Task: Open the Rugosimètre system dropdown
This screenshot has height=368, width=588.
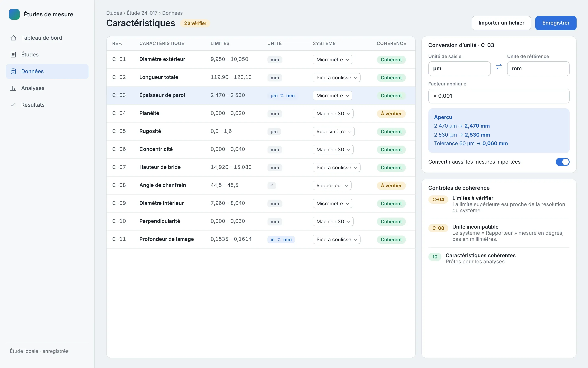Action: 334,132
